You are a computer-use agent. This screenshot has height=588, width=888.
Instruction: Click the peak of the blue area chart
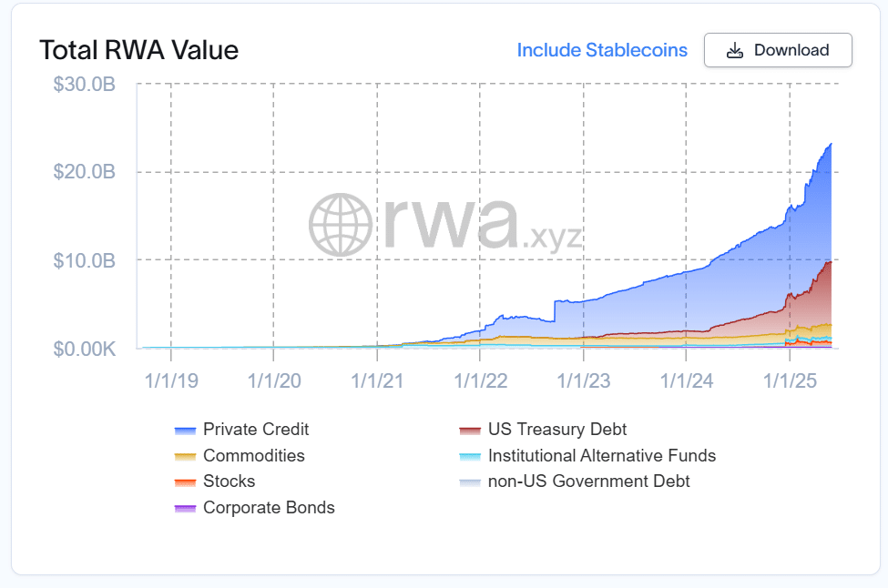pos(831,144)
